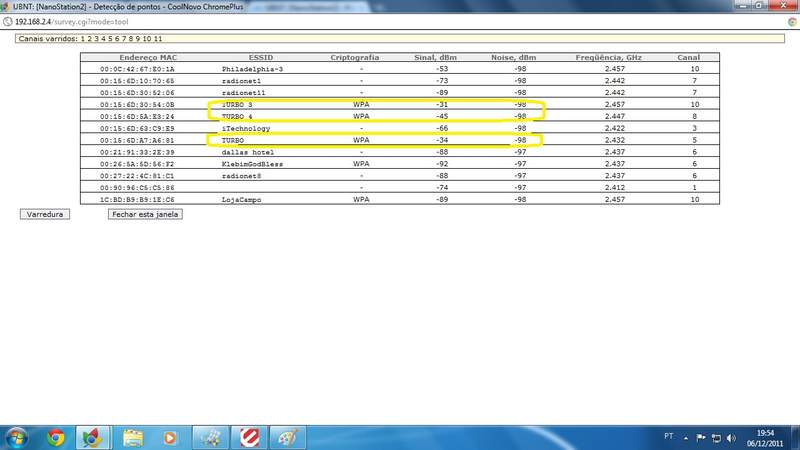Click the radionet1 ESSID cell
The height and width of the screenshot is (450, 800).
coord(241,81)
